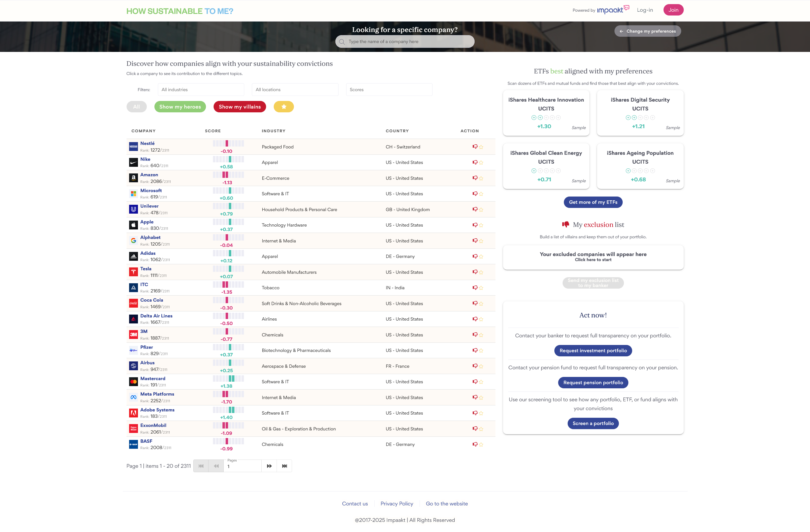
Task: Click Get more of my ETFs
Action: tap(593, 202)
